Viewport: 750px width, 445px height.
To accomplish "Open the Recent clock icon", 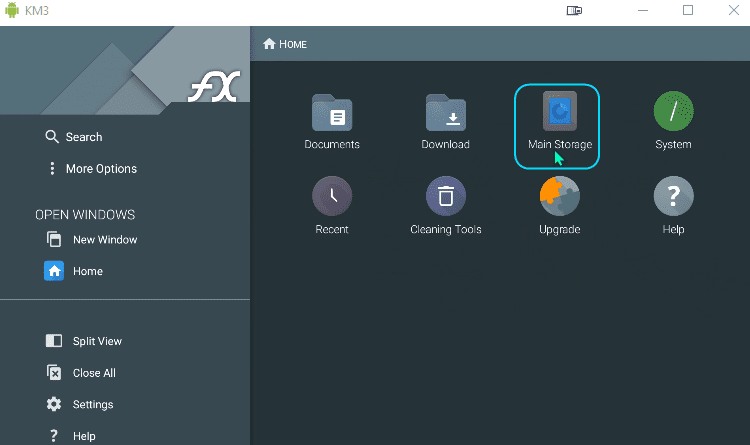I will click(x=332, y=196).
